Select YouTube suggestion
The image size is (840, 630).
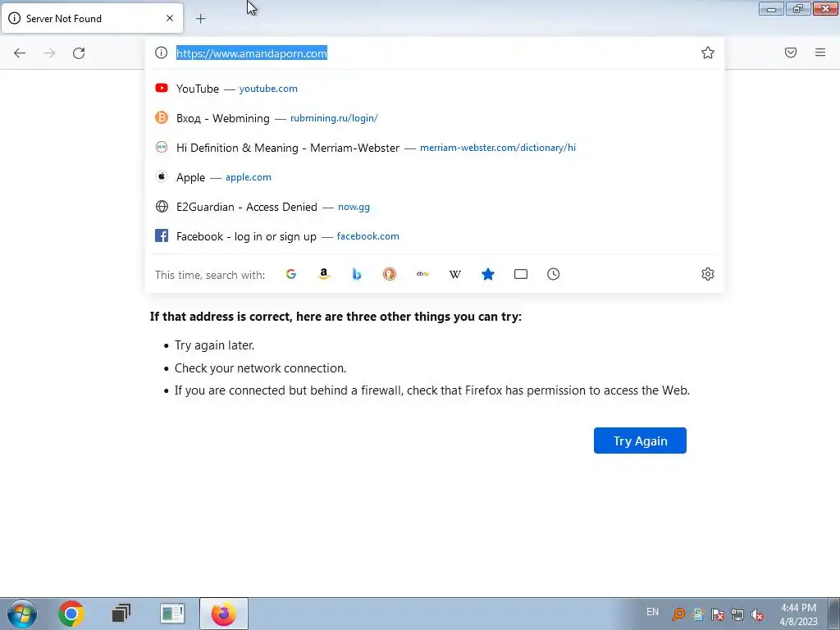coord(435,89)
